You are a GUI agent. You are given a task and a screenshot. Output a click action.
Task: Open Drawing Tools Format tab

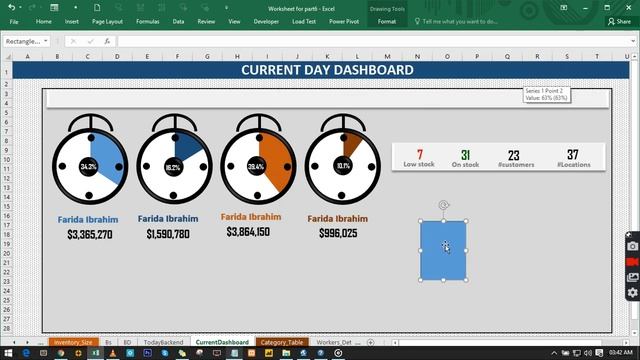387,22
